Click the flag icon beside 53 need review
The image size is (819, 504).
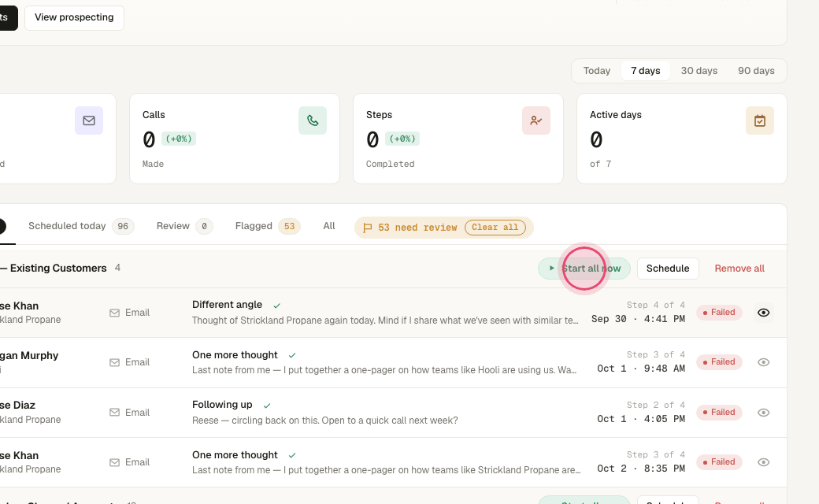(x=368, y=228)
